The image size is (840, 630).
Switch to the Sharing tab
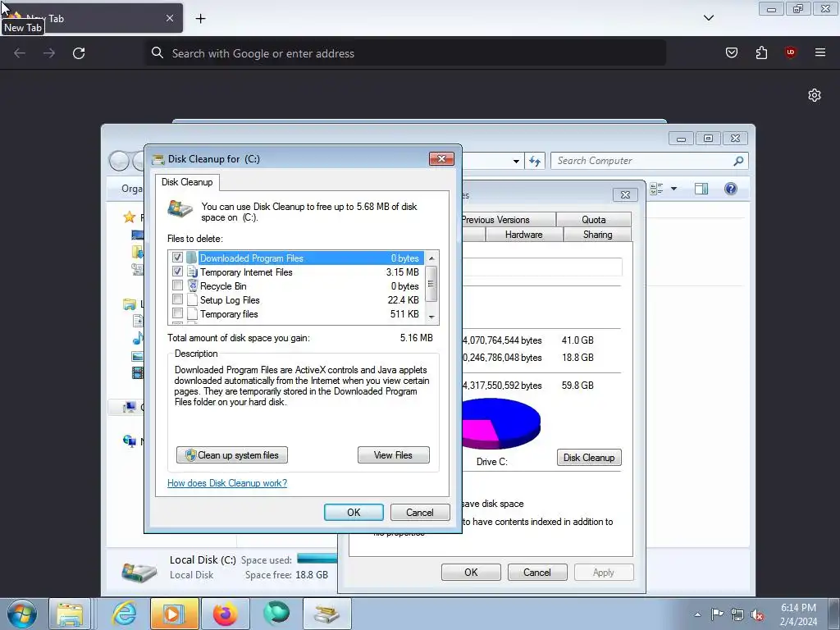597,235
